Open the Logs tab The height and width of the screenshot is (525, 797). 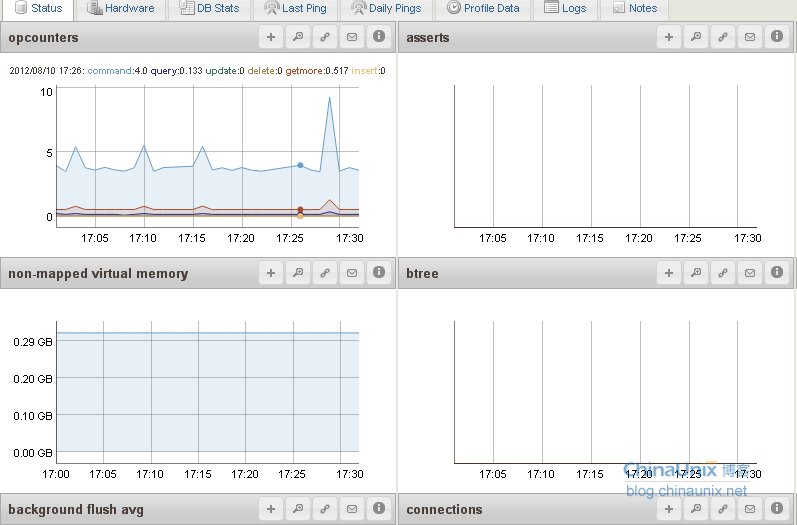click(565, 9)
